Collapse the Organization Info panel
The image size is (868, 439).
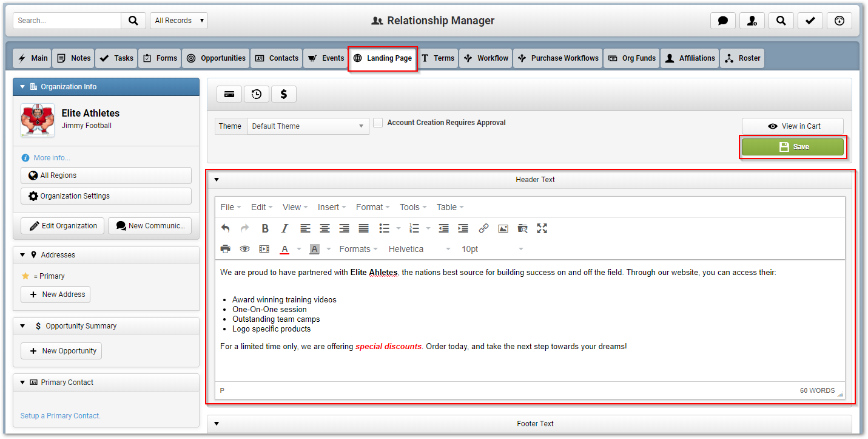pos(22,87)
